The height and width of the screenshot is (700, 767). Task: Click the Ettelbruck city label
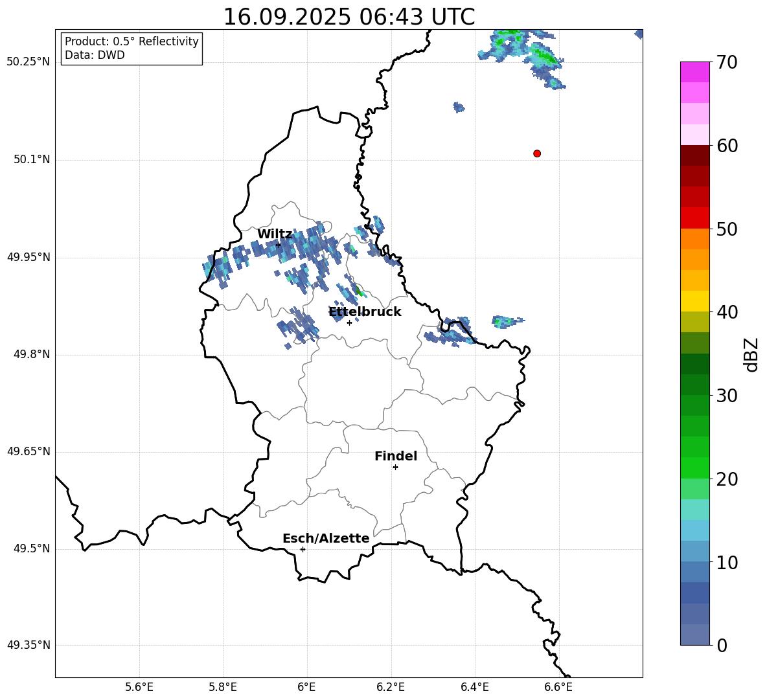tap(365, 312)
